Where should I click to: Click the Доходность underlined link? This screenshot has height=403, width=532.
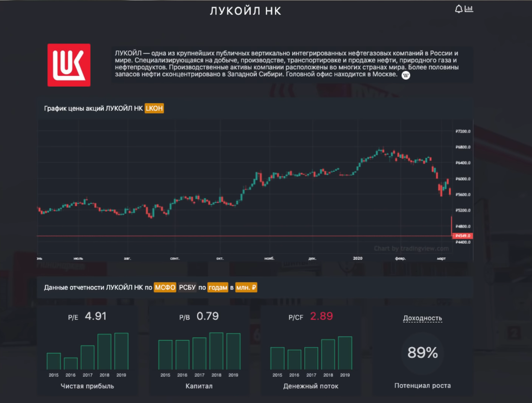click(422, 318)
